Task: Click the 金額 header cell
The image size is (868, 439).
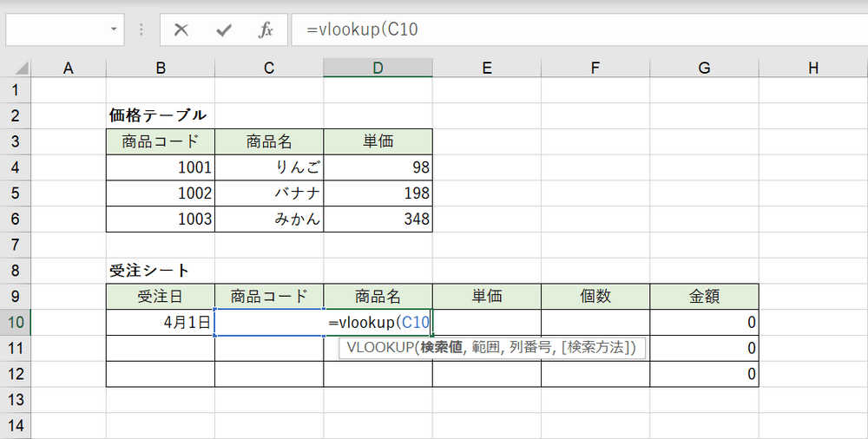Action: tap(704, 297)
